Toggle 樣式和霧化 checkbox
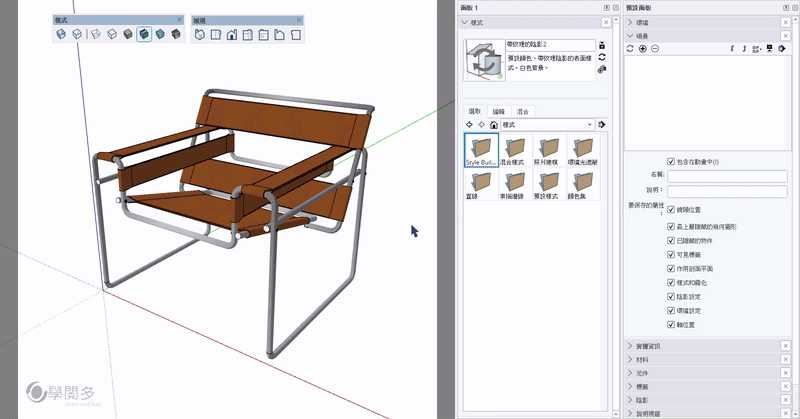This screenshot has width=800, height=419. tap(671, 282)
